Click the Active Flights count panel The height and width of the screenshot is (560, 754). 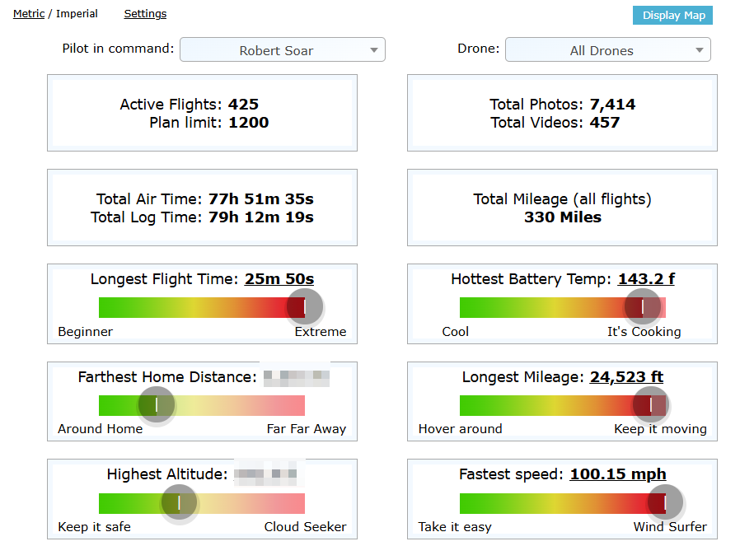pyautogui.click(x=202, y=113)
